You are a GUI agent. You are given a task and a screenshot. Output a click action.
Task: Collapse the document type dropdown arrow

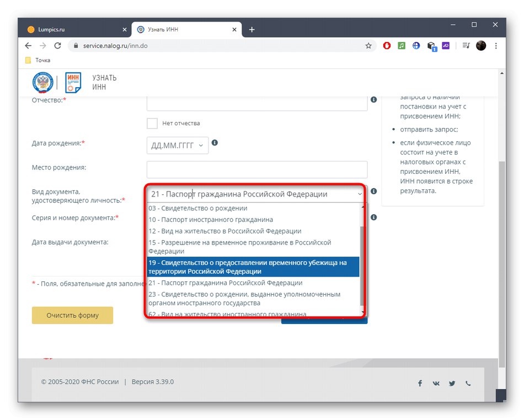click(360, 194)
